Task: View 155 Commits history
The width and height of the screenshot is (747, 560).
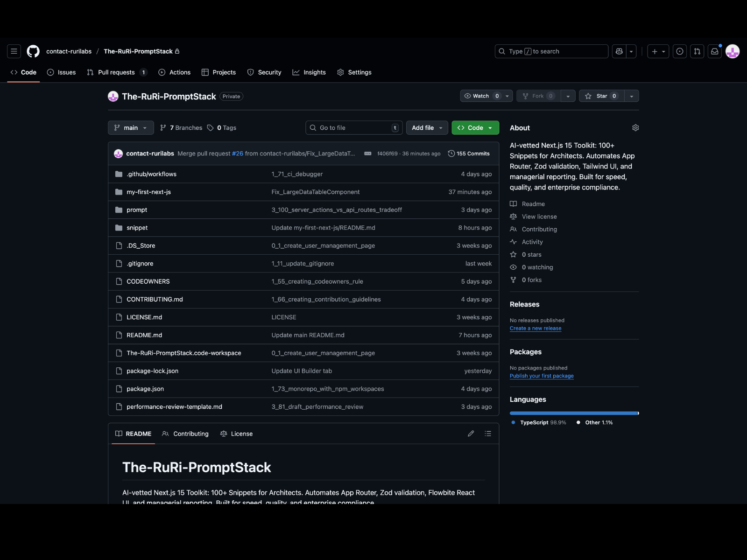Action: point(469,154)
